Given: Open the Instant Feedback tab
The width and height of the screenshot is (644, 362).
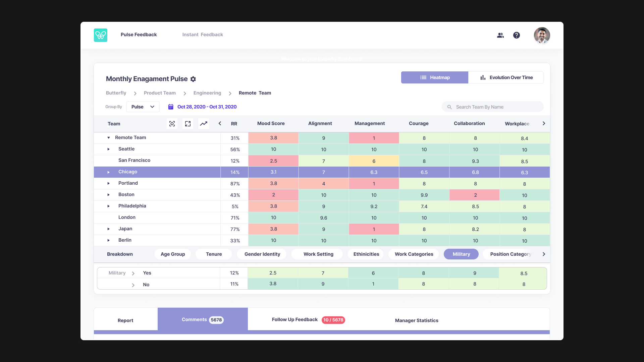Looking at the screenshot, I should (x=203, y=35).
